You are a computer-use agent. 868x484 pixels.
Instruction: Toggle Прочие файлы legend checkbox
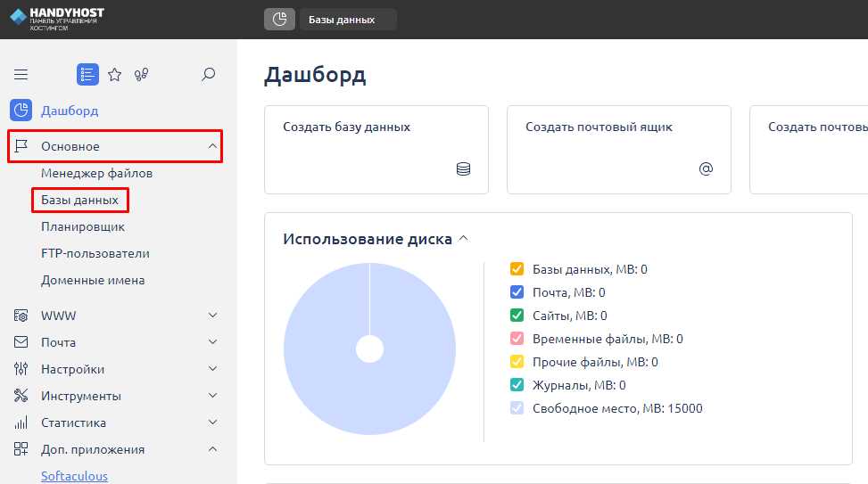(517, 362)
